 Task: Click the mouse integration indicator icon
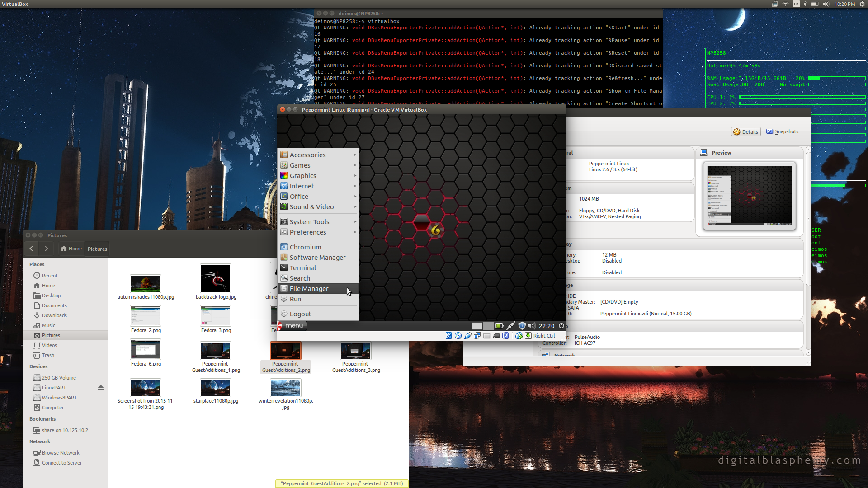[x=519, y=336]
